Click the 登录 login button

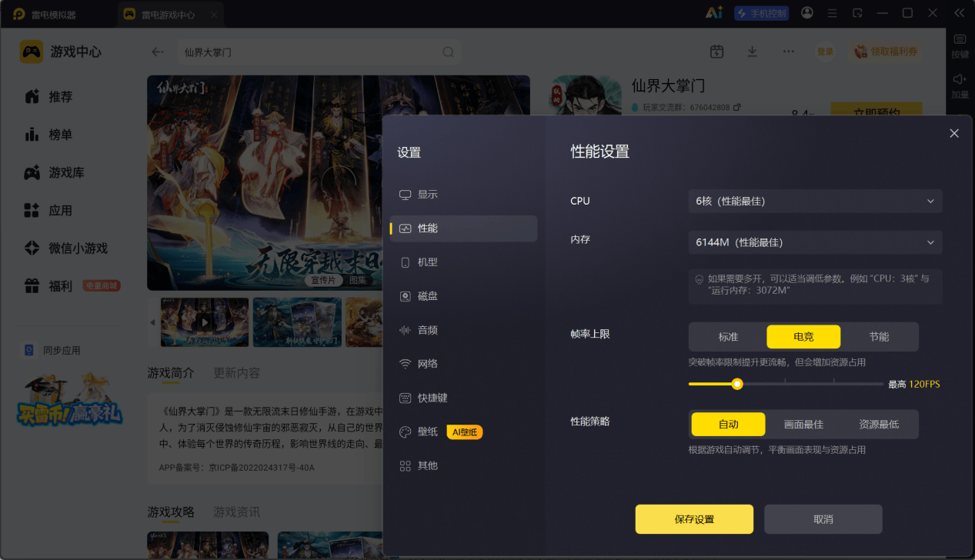coord(825,52)
